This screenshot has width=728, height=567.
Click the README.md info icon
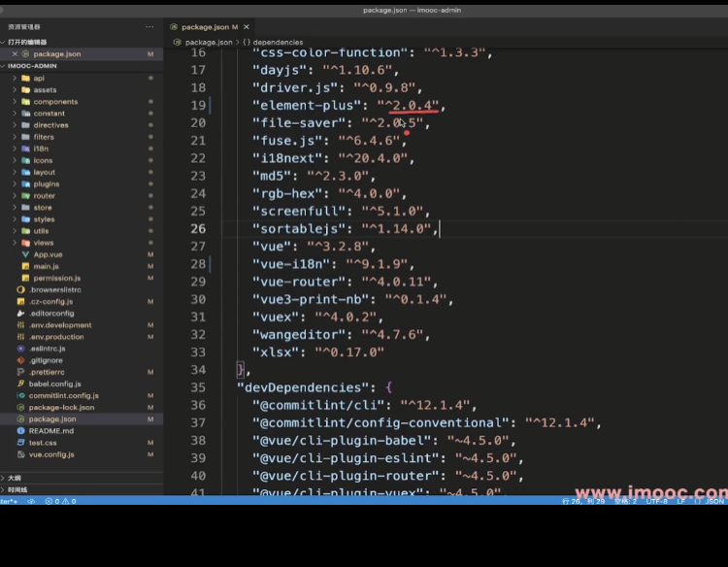tap(20, 430)
